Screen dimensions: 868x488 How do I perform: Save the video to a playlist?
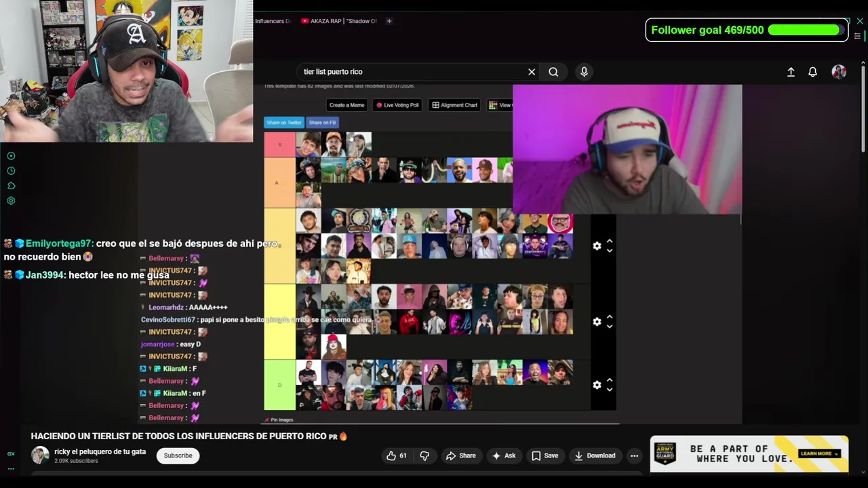tap(545, 455)
